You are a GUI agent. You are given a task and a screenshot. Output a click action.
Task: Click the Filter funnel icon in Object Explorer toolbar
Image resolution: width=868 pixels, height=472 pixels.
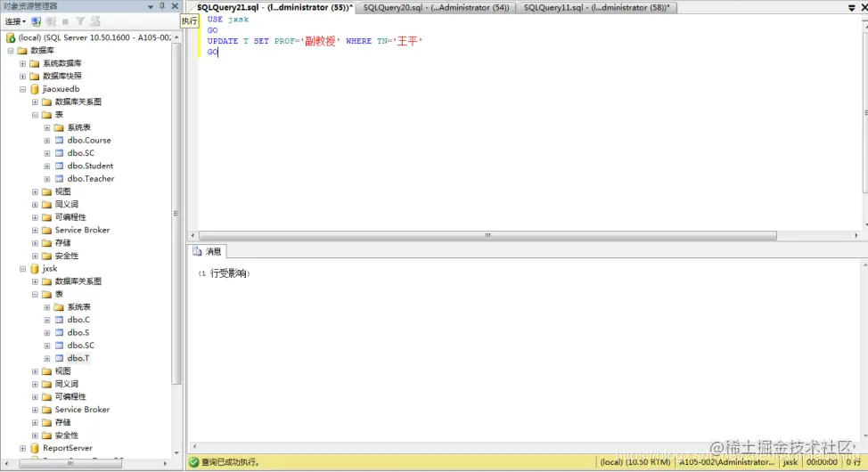pos(80,21)
